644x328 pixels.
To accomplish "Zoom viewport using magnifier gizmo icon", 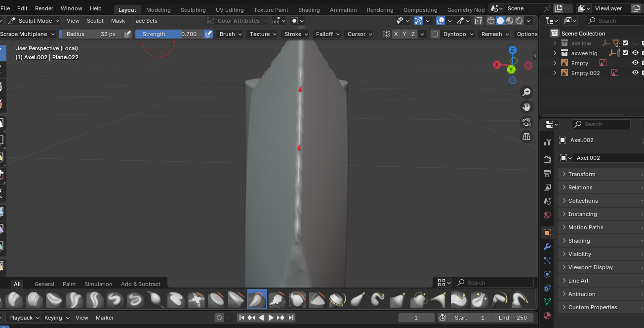I will pos(526,92).
